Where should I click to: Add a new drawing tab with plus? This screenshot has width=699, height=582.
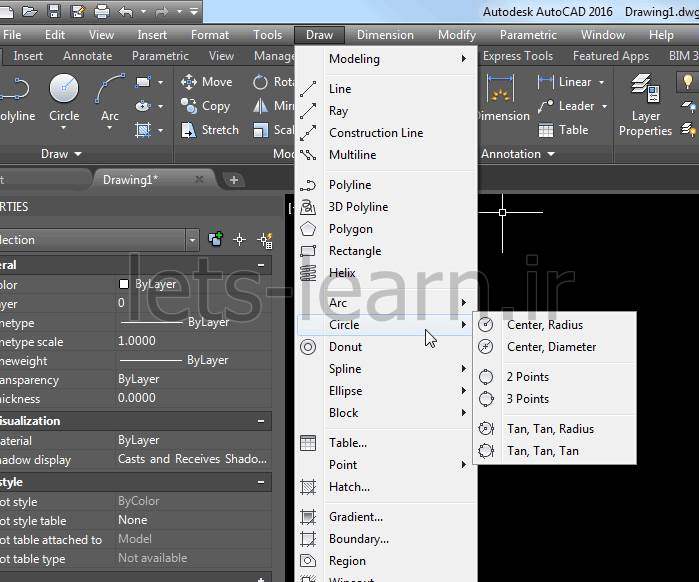234,180
